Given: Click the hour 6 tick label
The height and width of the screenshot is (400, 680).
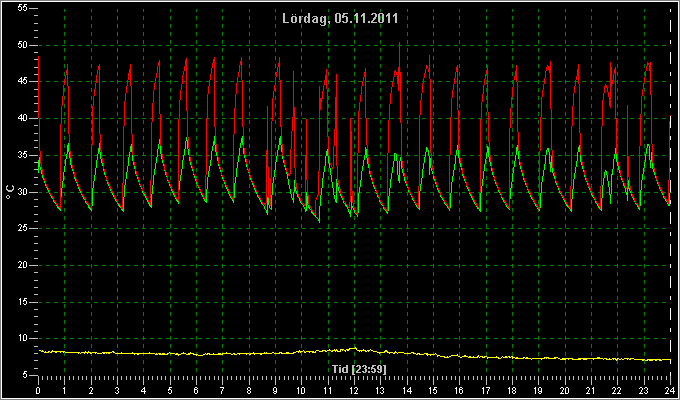Looking at the screenshot, I should pyautogui.click(x=196, y=390).
